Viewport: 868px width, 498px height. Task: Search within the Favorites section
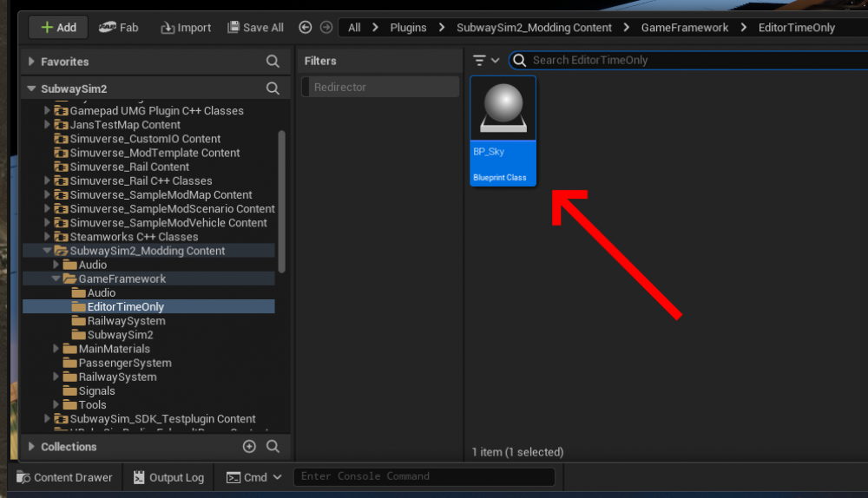pyautogui.click(x=273, y=62)
